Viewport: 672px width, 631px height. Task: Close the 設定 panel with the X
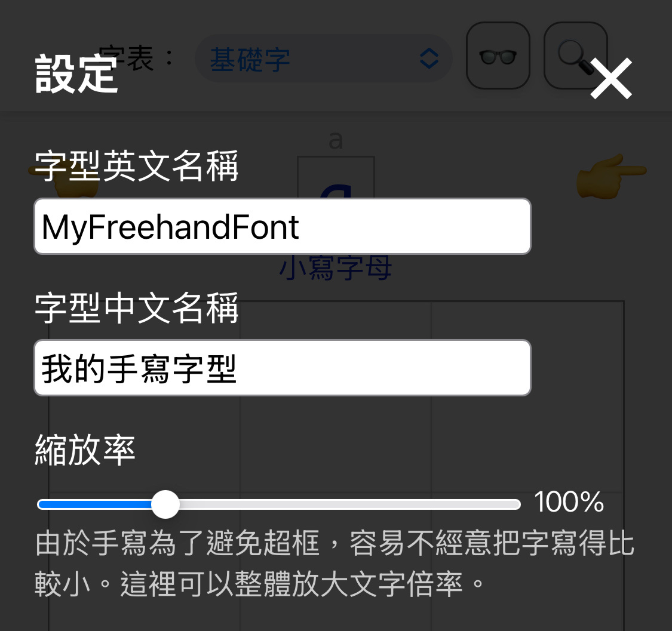click(x=611, y=78)
